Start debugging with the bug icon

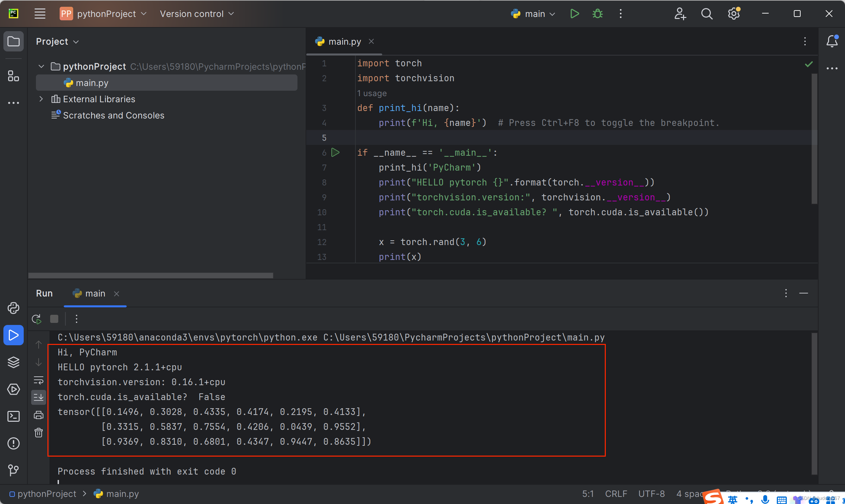[598, 14]
